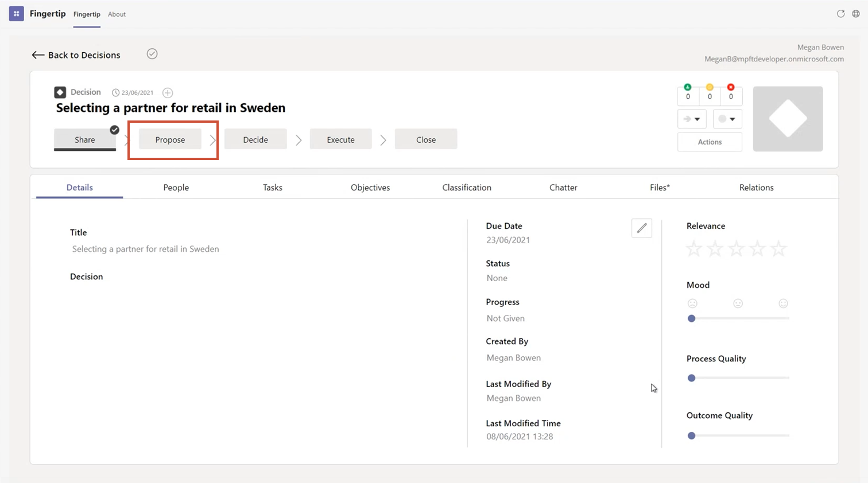The width and height of the screenshot is (868, 483).
Task: Click the decision heading title text
Action: click(x=170, y=108)
